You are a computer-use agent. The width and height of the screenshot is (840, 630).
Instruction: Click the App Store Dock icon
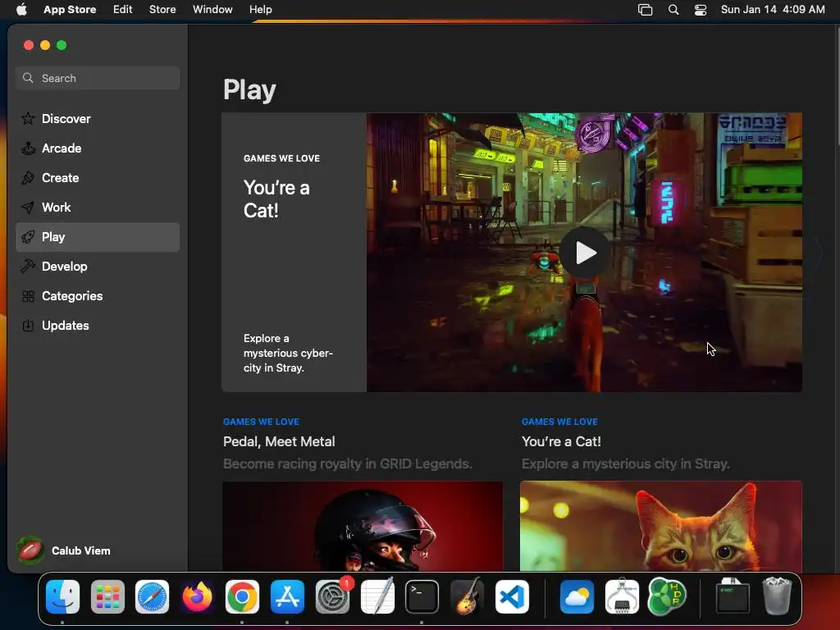click(287, 597)
